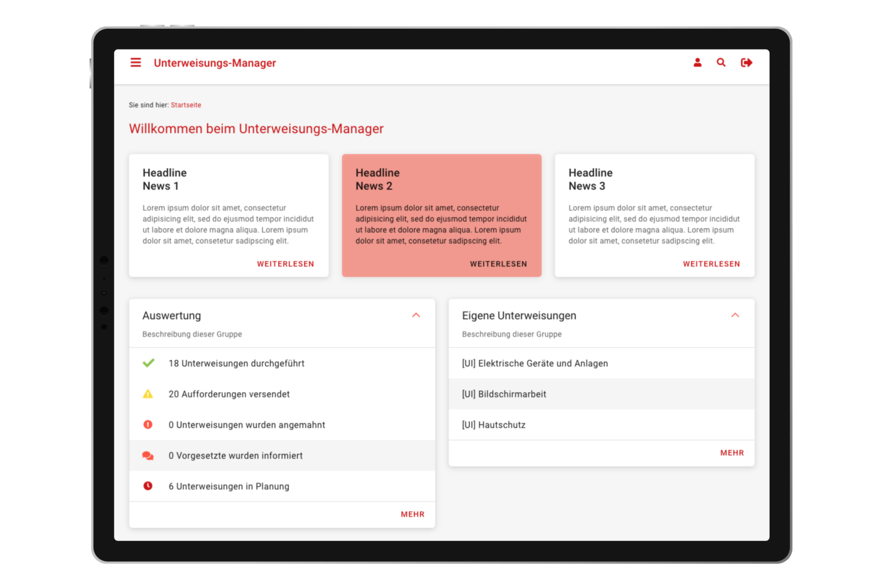Click Startseite breadcrumb link
This screenshot has width=882, height=588.
pyautogui.click(x=186, y=105)
